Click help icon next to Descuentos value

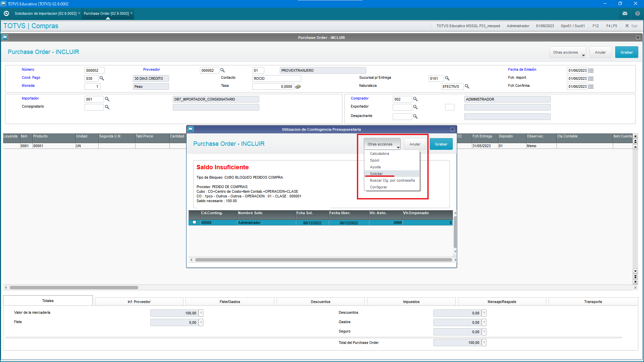484,313
